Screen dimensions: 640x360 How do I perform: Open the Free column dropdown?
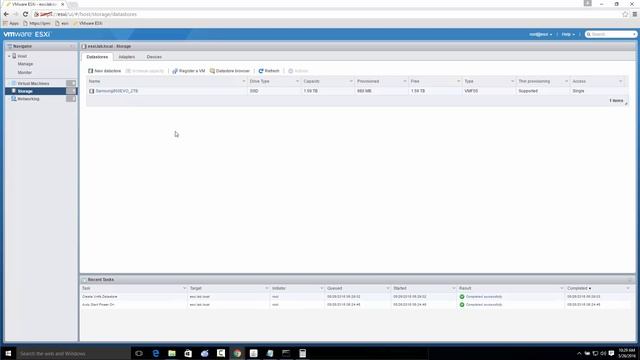(x=458, y=81)
